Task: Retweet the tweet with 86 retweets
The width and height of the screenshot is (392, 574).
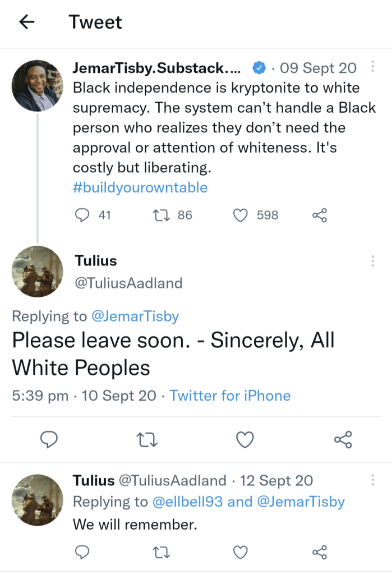Action: point(159,215)
